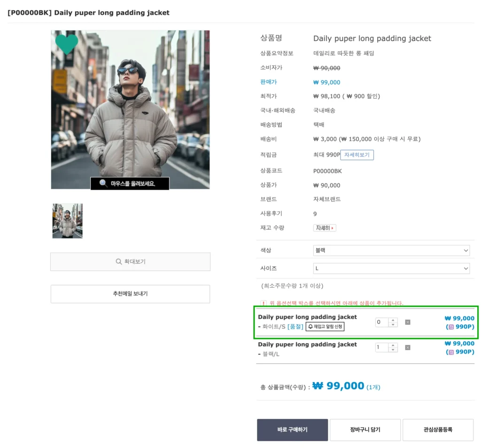Open the 색상 dropdown showing 블랙
The image size is (481, 448).
391,250
